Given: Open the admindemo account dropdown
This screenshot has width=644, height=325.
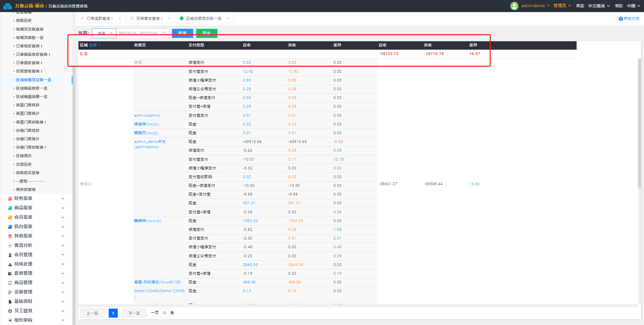Looking at the screenshot, I should pyautogui.click(x=536, y=6).
